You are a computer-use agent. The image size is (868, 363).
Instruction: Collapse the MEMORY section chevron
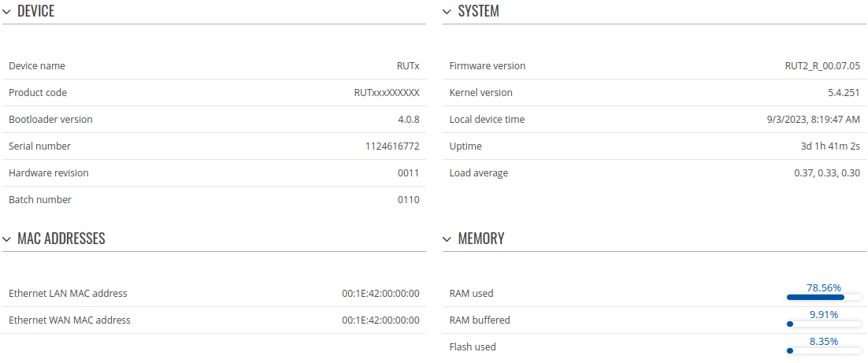[x=447, y=239]
